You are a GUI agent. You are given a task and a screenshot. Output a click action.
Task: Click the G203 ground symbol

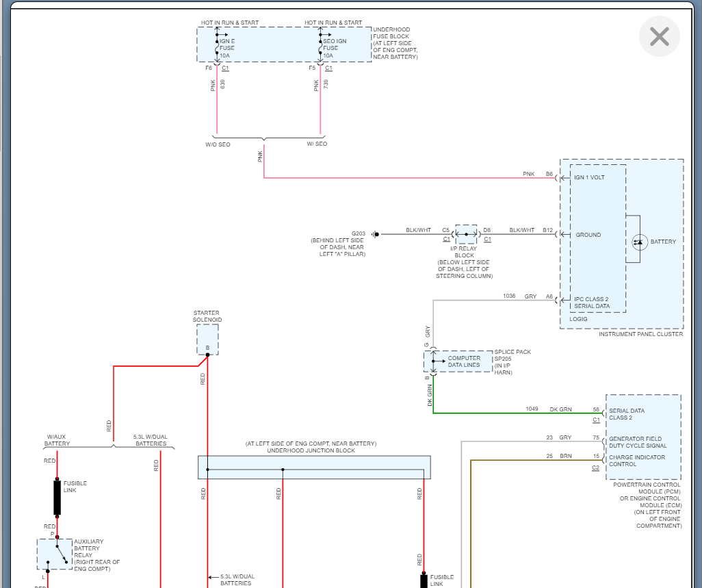(x=375, y=234)
